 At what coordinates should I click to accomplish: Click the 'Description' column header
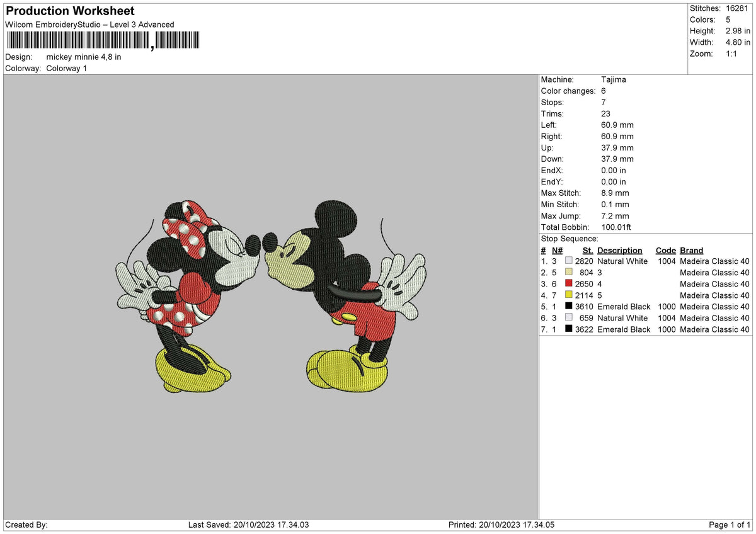620,251
